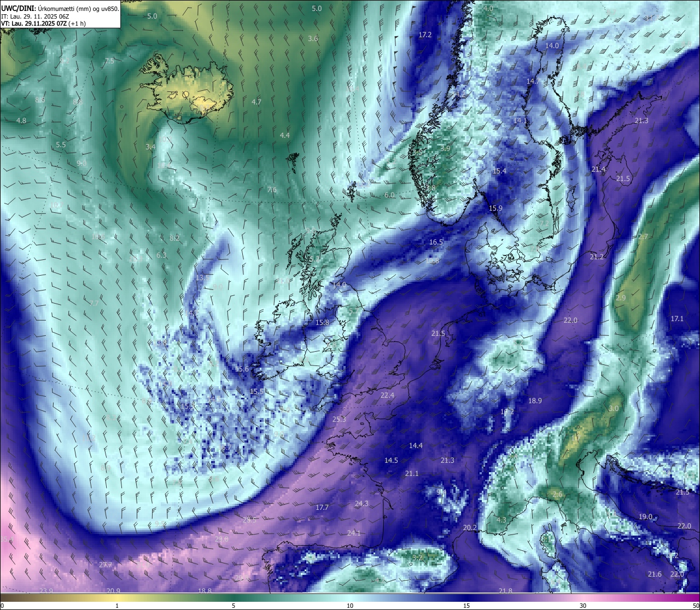Click the 2.9 value label over eastern Europe
This screenshot has height=610, width=700.
621,298
